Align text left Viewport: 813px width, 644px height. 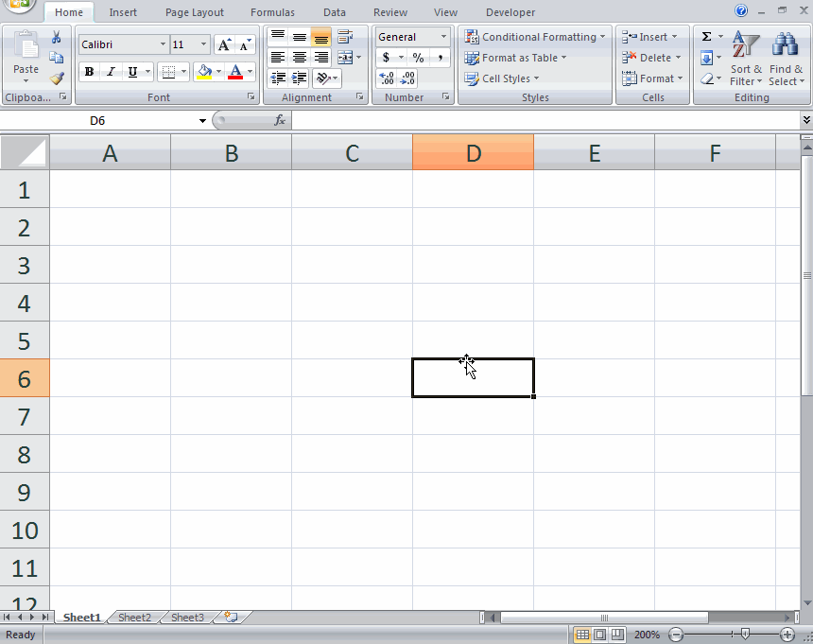(x=279, y=58)
